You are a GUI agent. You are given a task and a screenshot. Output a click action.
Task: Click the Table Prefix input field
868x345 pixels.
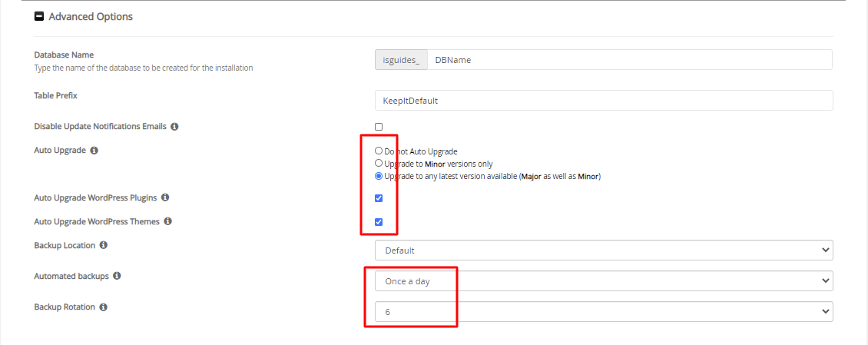point(604,101)
